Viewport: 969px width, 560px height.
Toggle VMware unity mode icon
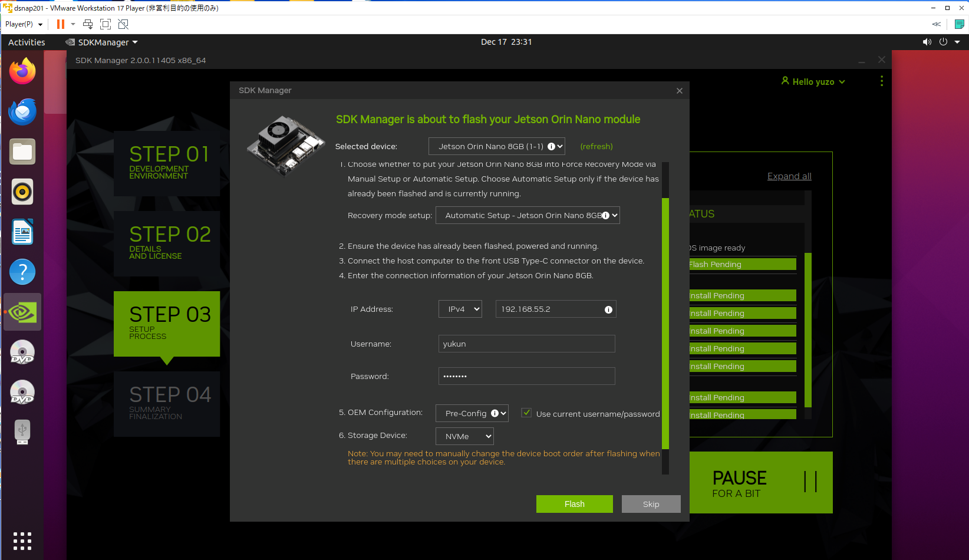(123, 24)
